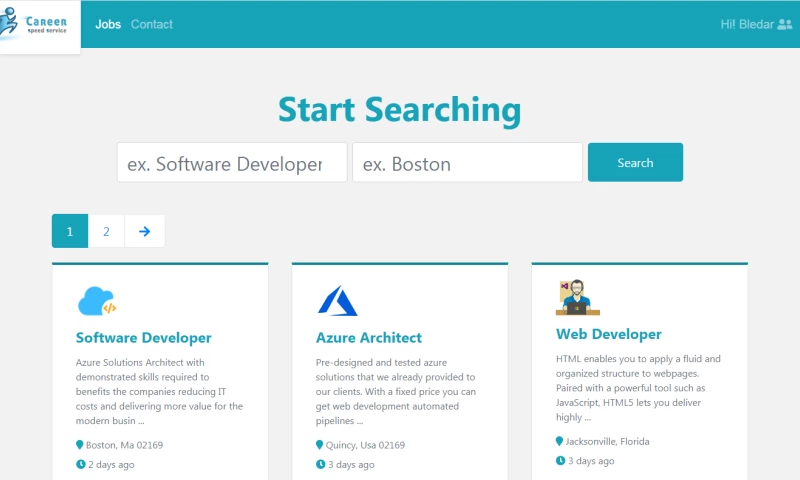Image resolution: width=800 pixels, height=480 pixels.
Task: Click the users icon beside Bledar
Action: [x=785, y=24]
